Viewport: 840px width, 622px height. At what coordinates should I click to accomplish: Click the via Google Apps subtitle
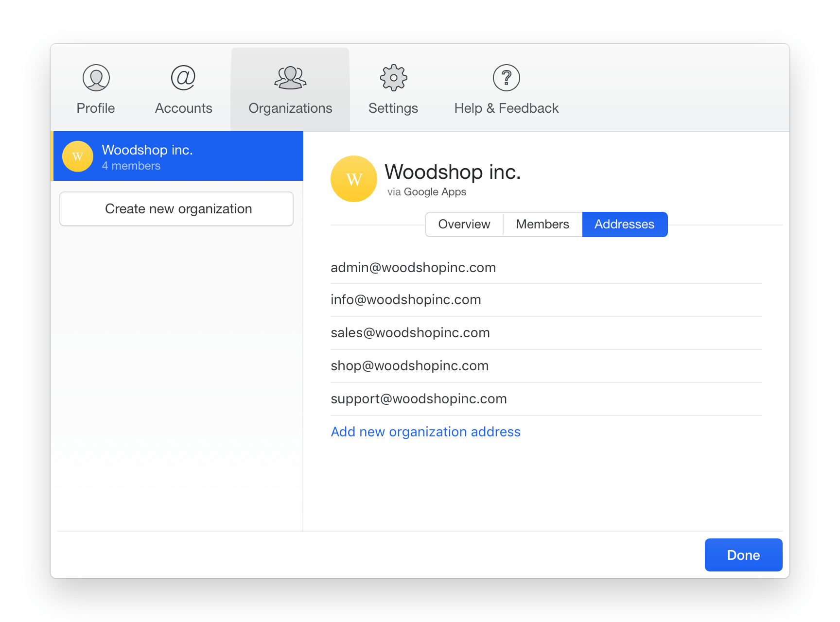[x=427, y=192]
